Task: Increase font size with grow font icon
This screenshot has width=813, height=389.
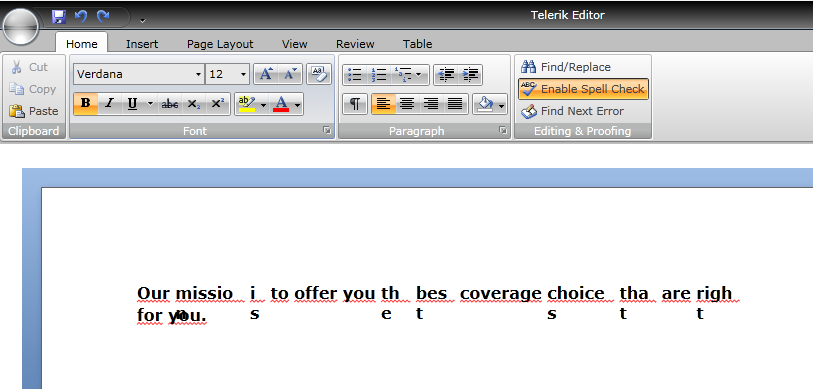Action: pyautogui.click(x=266, y=74)
